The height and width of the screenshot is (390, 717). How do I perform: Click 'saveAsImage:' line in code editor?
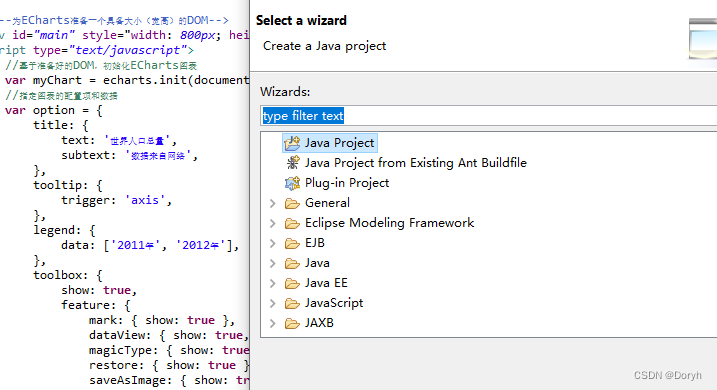(169, 380)
